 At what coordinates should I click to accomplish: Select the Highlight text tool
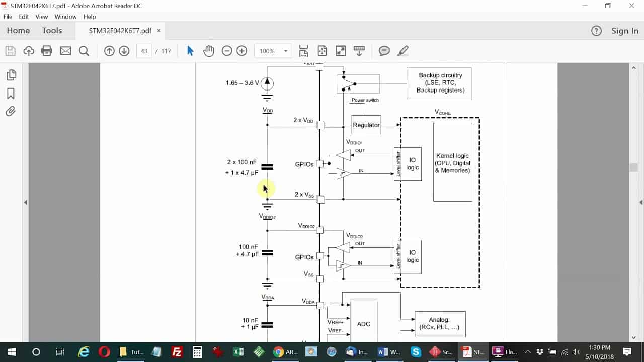point(403,51)
